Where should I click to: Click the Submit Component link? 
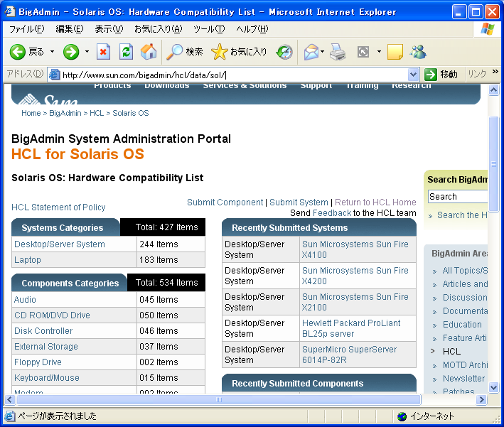point(225,202)
